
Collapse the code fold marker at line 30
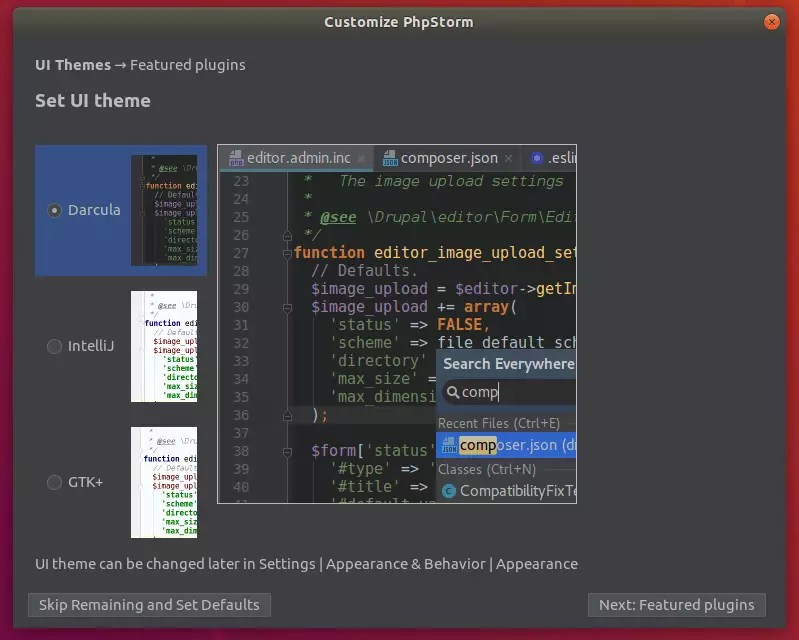[x=287, y=308]
